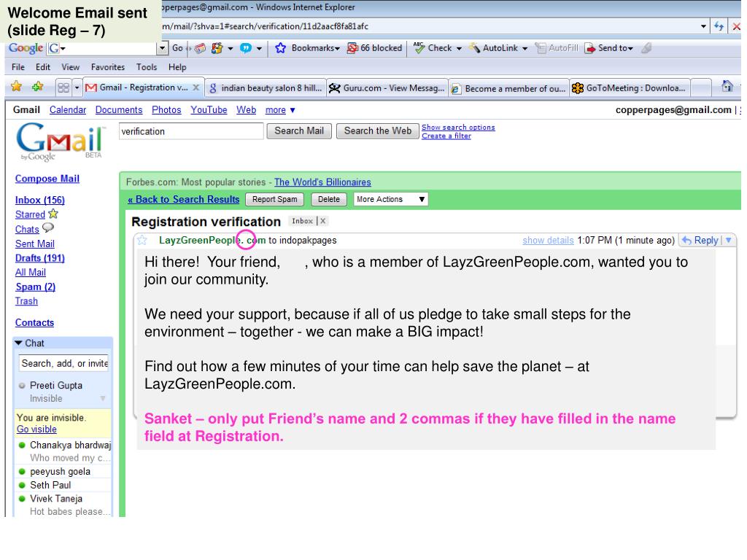Expand the AutoLink dropdown arrow

525,49
